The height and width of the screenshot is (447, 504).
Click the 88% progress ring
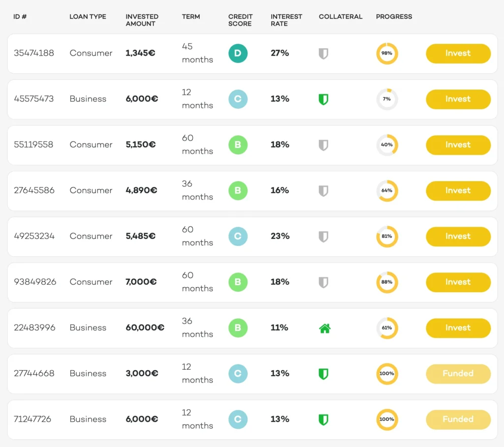[387, 282]
